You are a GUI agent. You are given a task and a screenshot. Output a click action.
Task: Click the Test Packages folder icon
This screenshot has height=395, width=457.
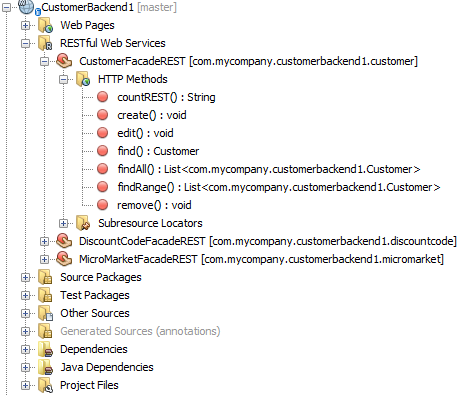pos(45,295)
